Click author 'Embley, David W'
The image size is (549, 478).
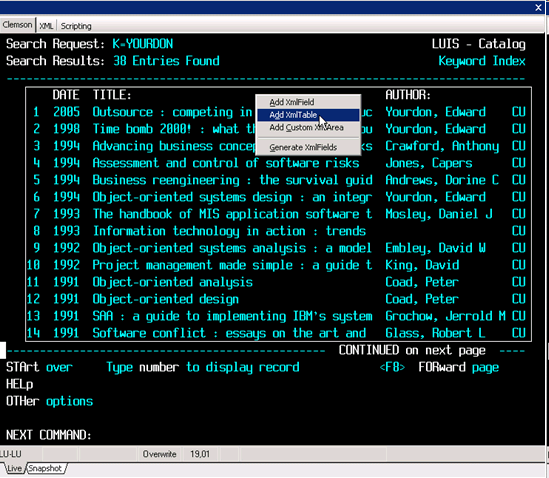436,248
